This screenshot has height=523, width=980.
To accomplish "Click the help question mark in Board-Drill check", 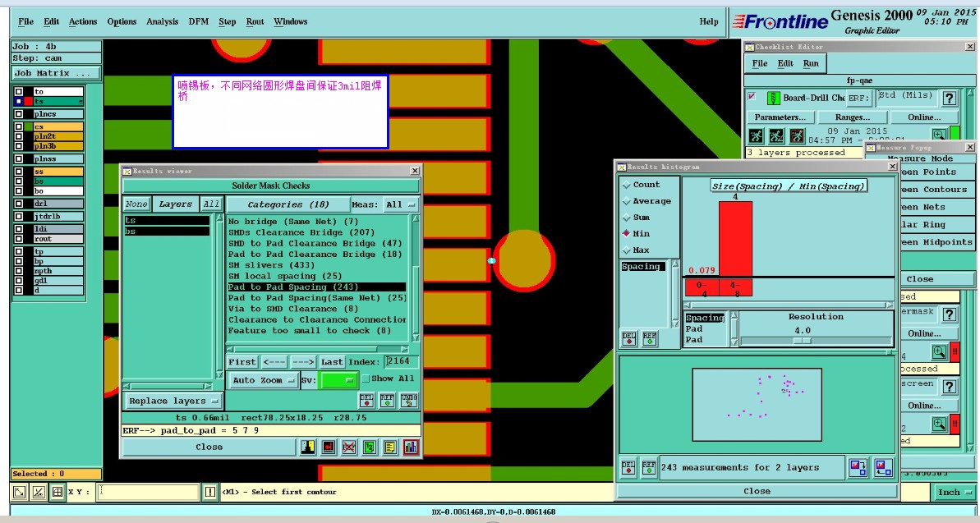I will tap(950, 98).
